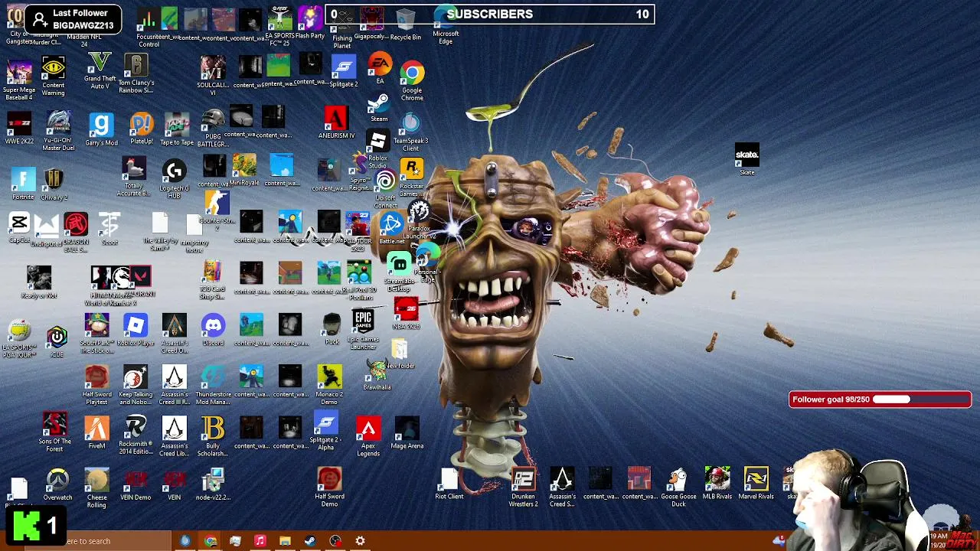Viewport: 980px width, 551px height.
Task: Open the Grand Theft Auto V shortcut
Action: (x=100, y=70)
